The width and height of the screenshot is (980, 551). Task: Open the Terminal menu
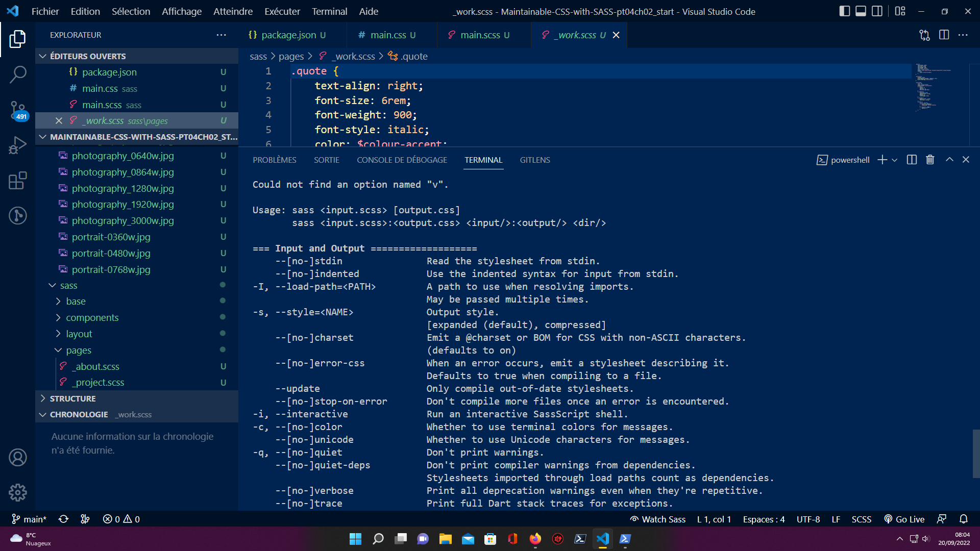tap(329, 11)
